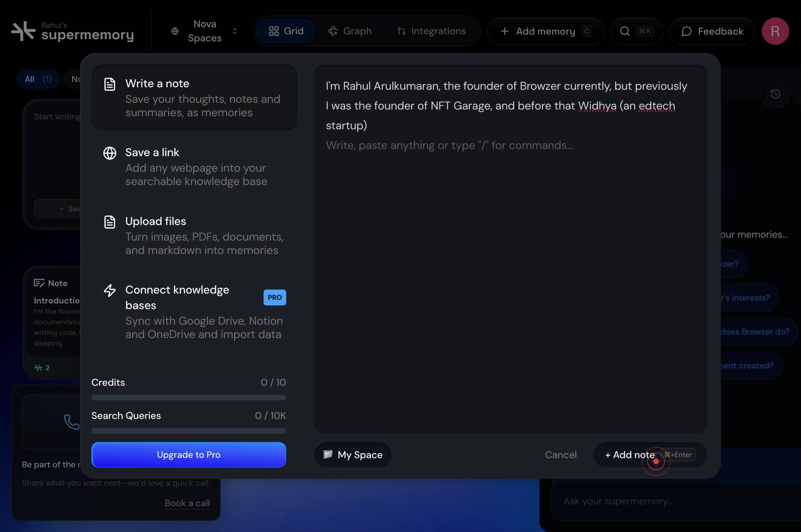This screenshot has width=801, height=532.
Task: Click the Feedback speech bubble icon
Action: (686, 31)
